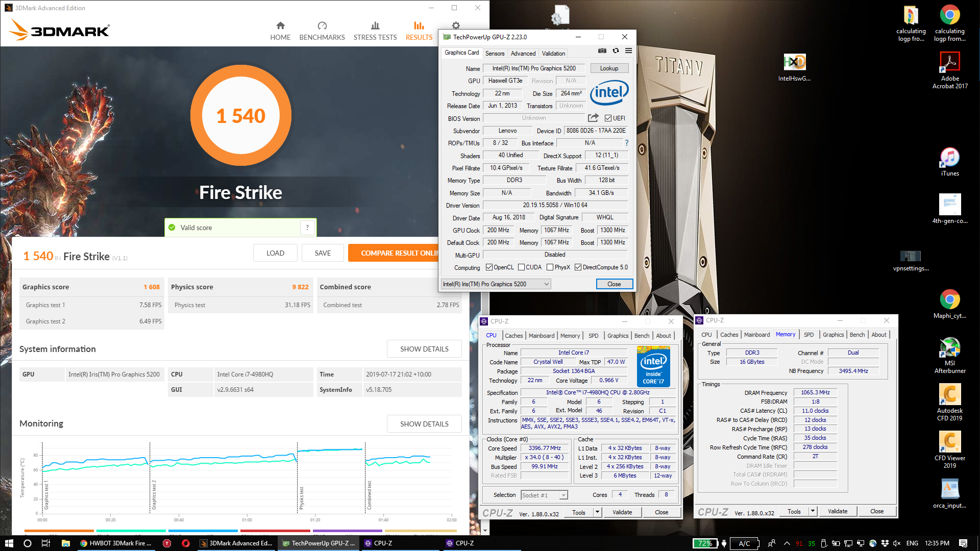Screen dimensions: 980x551
Task: Open 3DMark settings gear
Action: point(456,26)
